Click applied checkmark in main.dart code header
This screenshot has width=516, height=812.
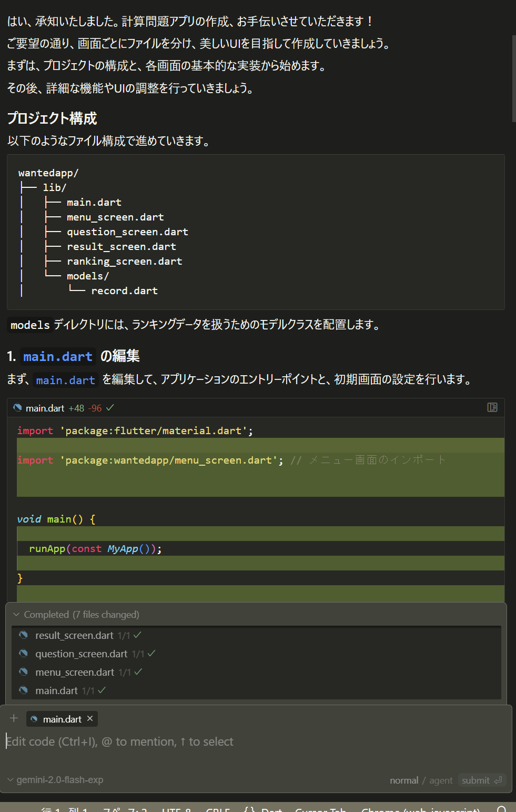[110, 408]
